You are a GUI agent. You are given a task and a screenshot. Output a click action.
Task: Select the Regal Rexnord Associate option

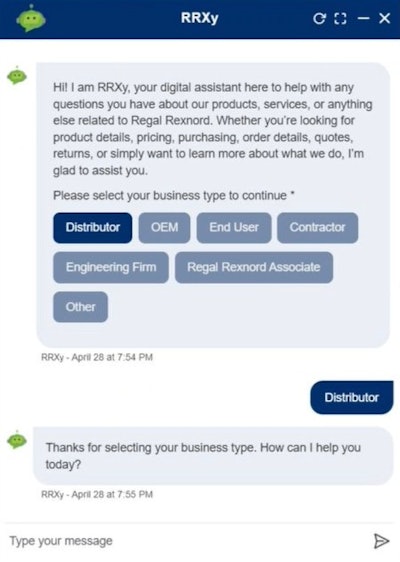pyautogui.click(x=254, y=267)
